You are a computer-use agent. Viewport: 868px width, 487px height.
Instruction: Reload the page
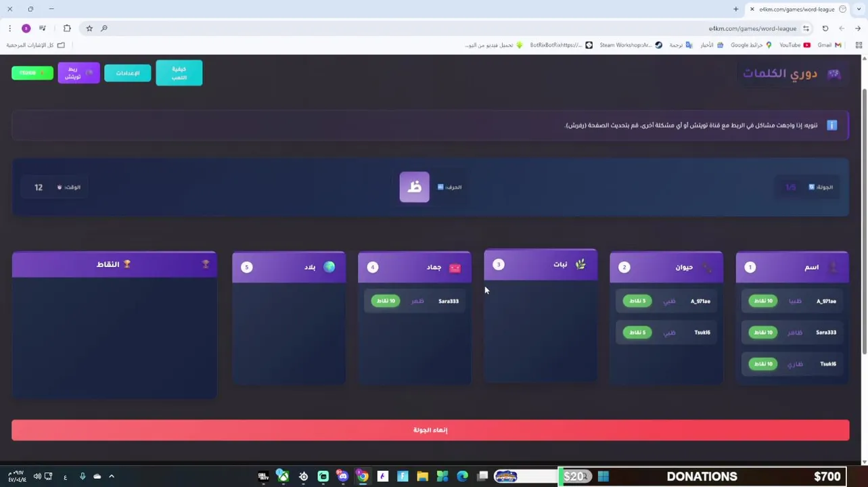tap(825, 28)
